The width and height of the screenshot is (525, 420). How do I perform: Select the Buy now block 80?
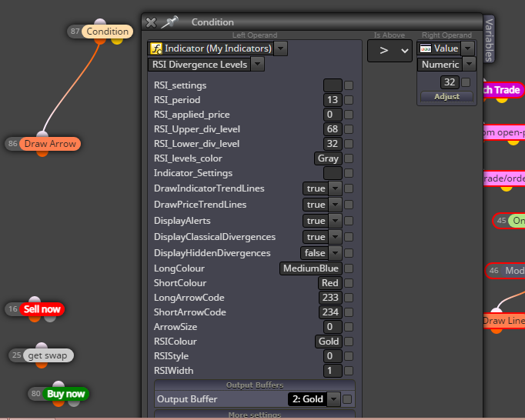coord(59,394)
